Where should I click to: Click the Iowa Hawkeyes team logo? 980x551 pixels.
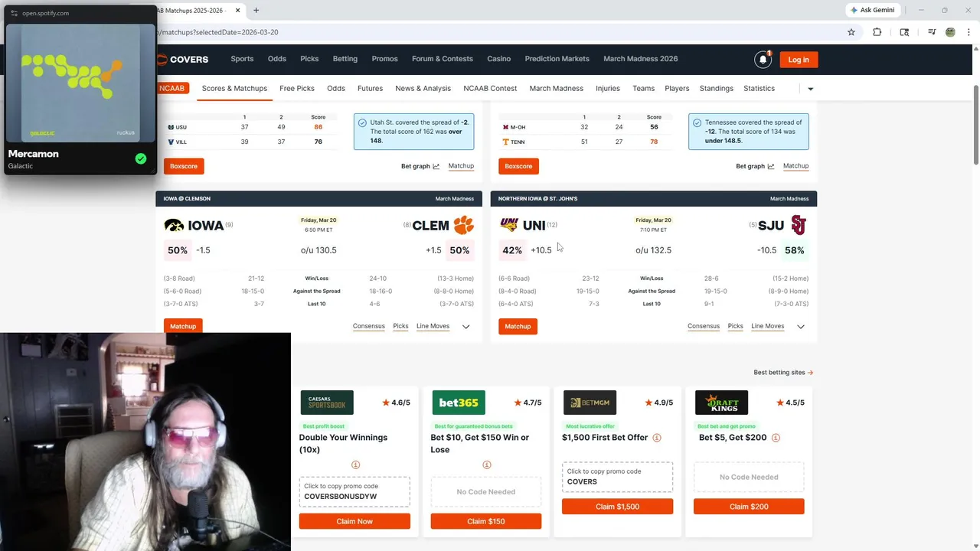(x=174, y=225)
